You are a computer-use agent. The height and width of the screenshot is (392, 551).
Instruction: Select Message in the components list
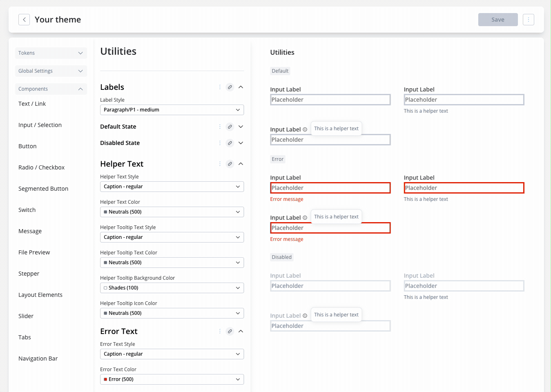tap(30, 231)
